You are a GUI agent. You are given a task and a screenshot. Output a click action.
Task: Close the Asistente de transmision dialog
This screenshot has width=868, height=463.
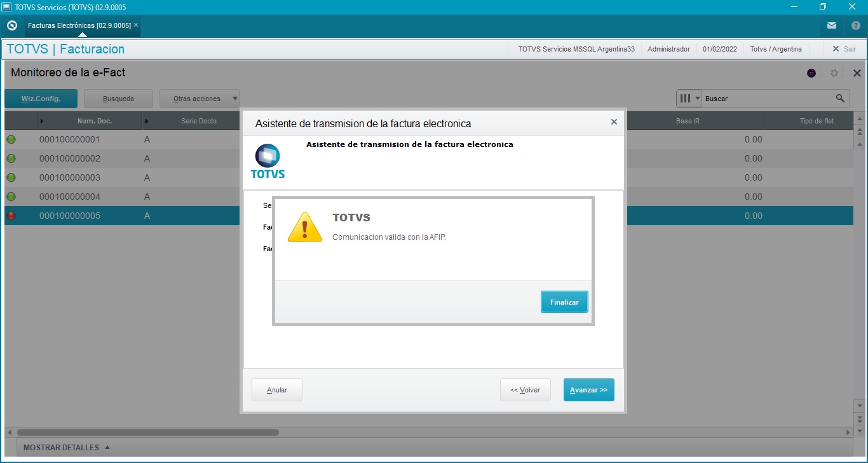point(614,121)
